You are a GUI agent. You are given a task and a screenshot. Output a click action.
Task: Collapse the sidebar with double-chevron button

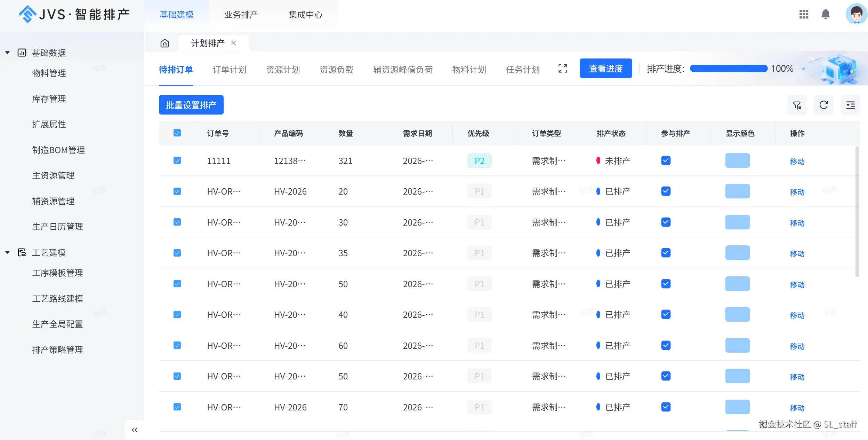pyautogui.click(x=135, y=430)
